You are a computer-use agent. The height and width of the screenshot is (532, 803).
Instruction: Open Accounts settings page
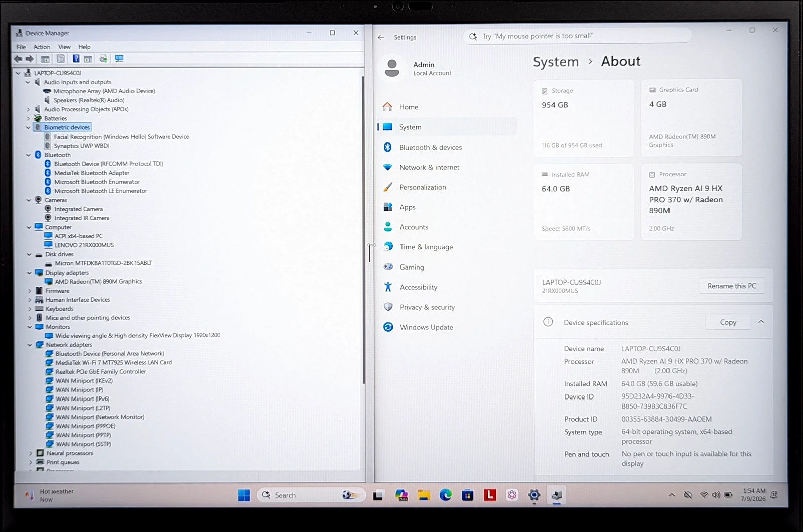(447, 227)
